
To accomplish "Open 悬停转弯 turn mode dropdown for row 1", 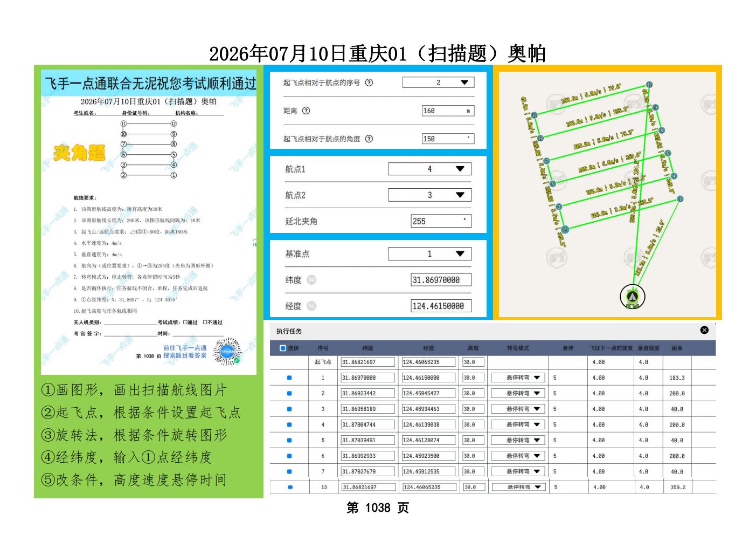I will [x=518, y=378].
